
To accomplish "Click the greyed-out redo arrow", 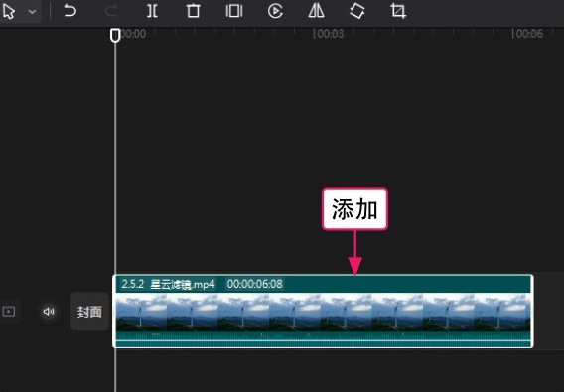I will pos(111,11).
